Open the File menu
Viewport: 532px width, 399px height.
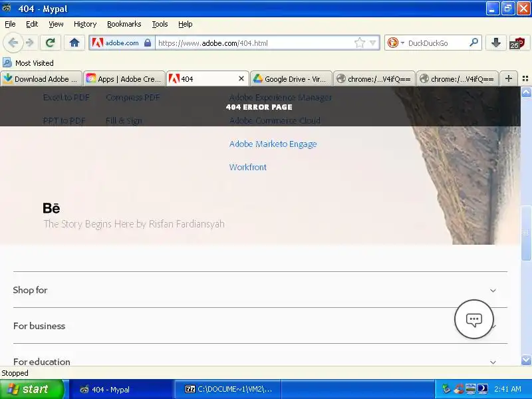10,24
